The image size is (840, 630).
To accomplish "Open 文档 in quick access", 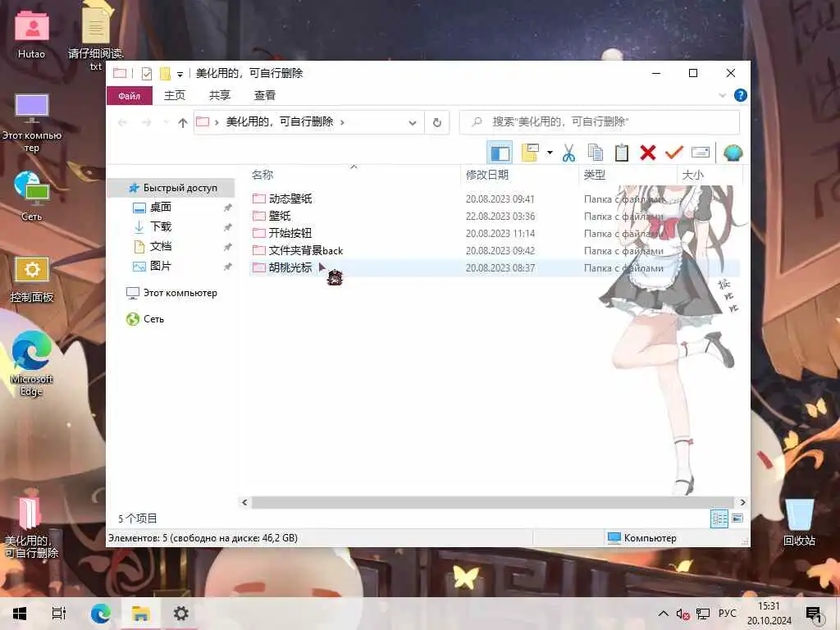I will [160, 246].
